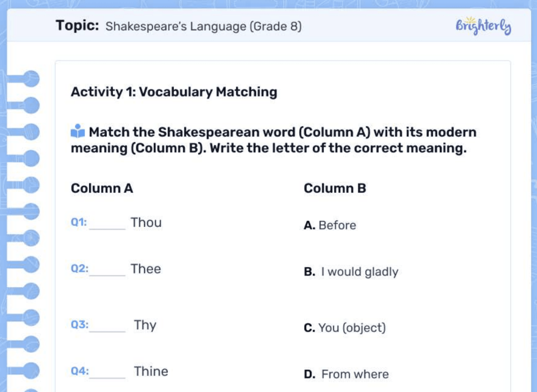Choose option C. You (object)
This screenshot has width=537, height=392.
pos(345,328)
